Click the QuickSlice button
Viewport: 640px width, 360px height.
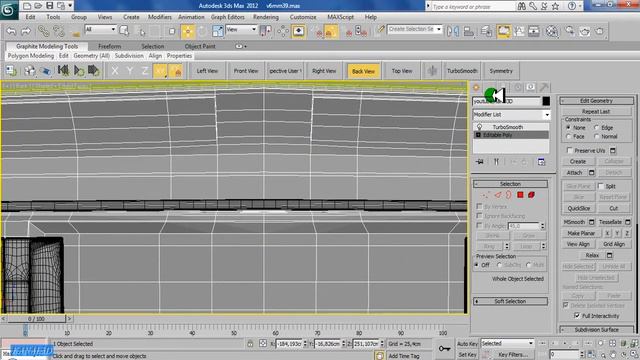coord(579,208)
